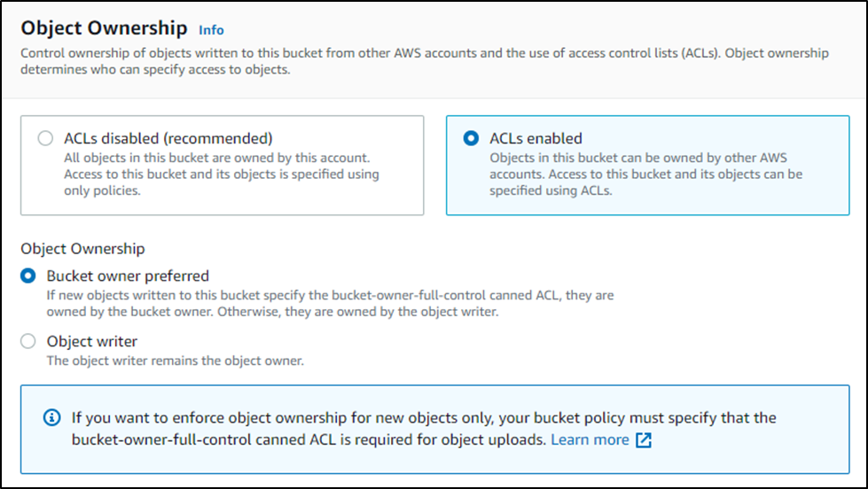Click the info circle icon in the notice box
The width and height of the screenshot is (868, 489).
pyautogui.click(x=51, y=417)
